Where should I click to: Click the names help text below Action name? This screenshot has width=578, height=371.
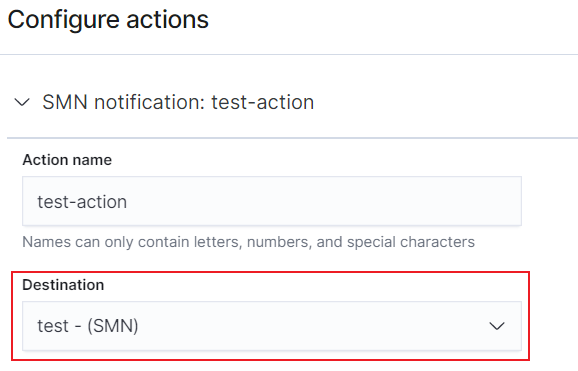click(248, 242)
